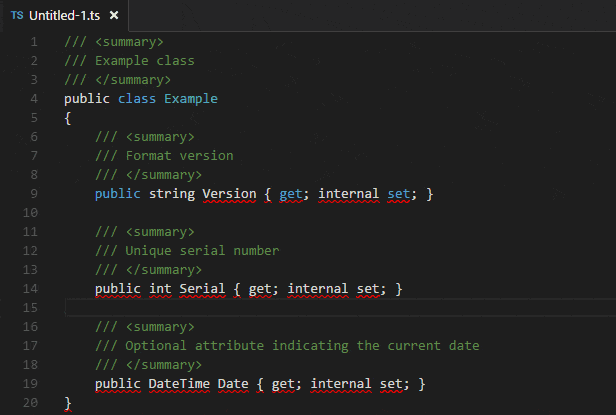
Task: Click 'internal' keyword on line 9
Action: (x=348, y=194)
